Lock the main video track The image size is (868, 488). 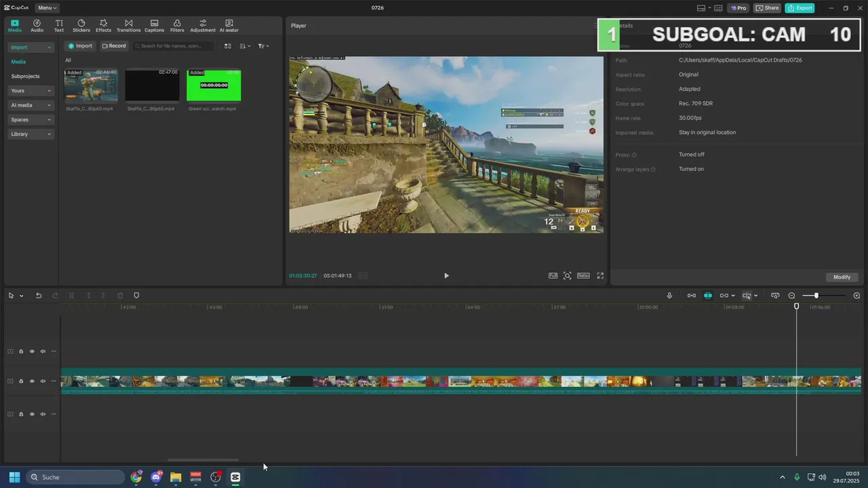pos(21,381)
